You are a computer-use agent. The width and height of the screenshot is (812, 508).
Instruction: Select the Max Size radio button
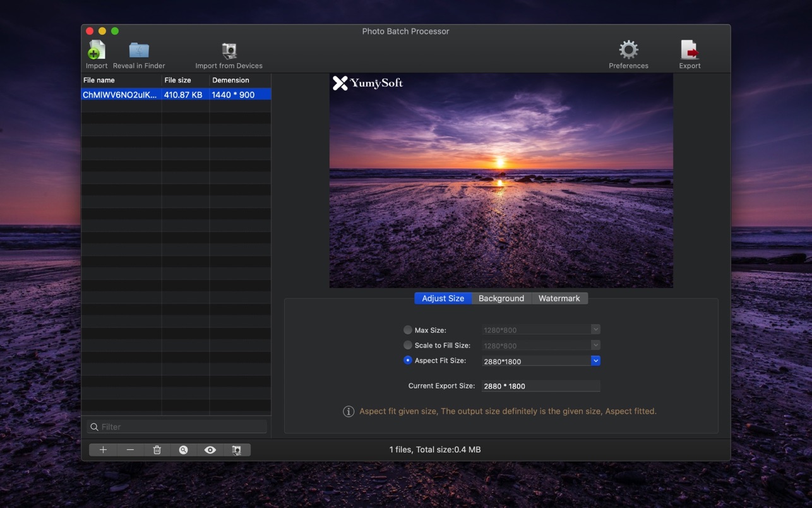pyautogui.click(x=407, y=330)
